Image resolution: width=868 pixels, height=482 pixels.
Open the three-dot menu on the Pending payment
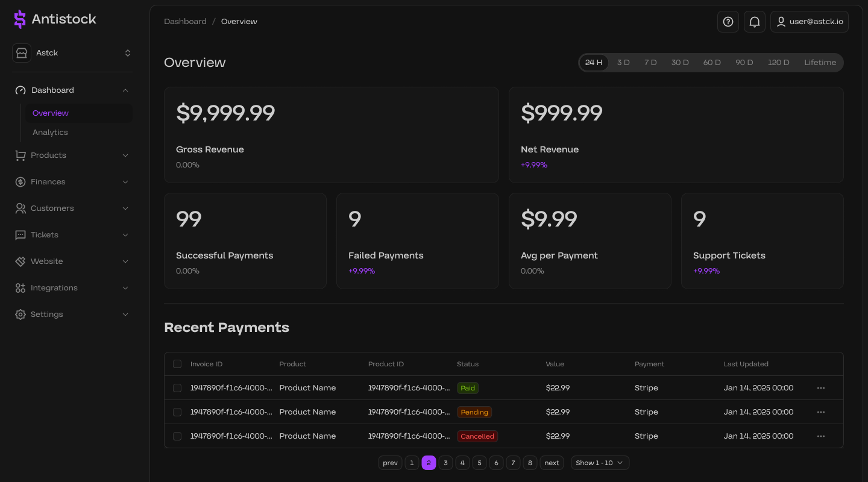pyautogui.click(x=820, y=412)
